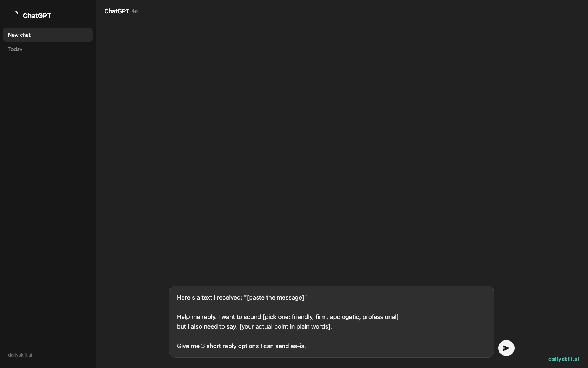Click the ChatGPT title in sidebar header
The image size is (588, 368).
[x=37, y=15]
